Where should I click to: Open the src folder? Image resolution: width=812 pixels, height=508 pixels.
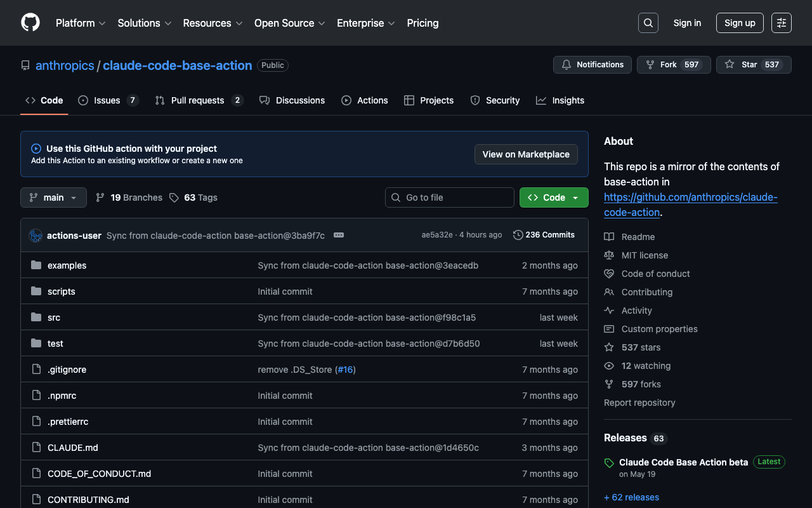tap(54, 317)
